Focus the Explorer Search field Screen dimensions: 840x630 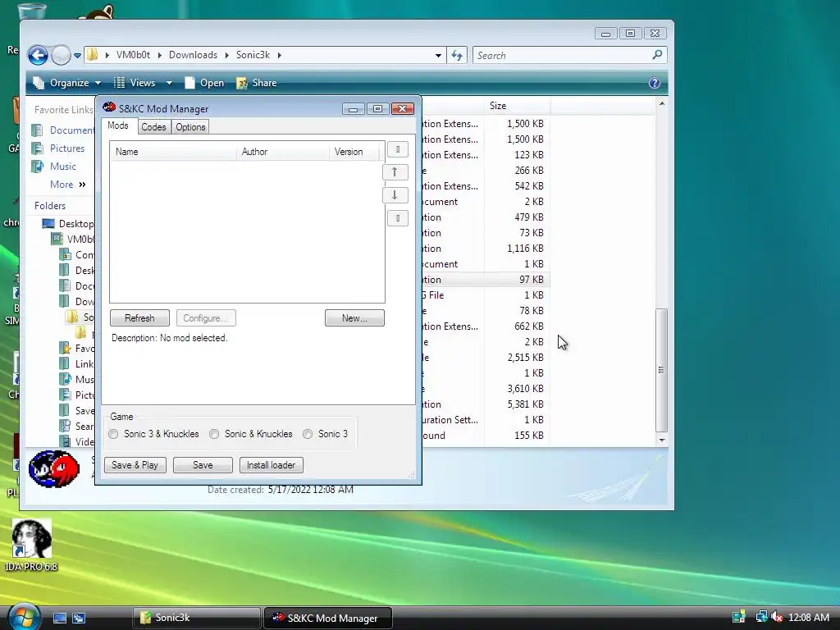[563, 55]
